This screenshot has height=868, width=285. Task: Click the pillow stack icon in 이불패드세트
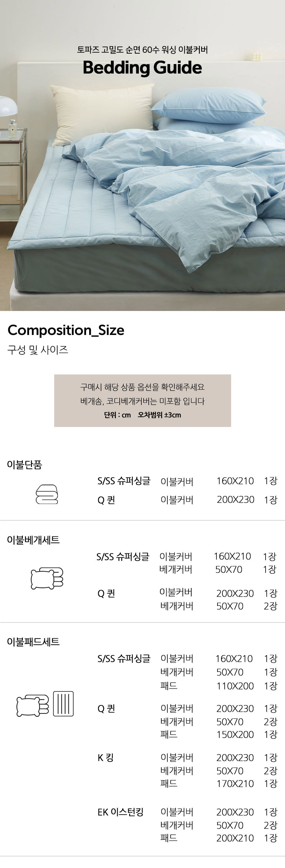(x=32, y=705)
